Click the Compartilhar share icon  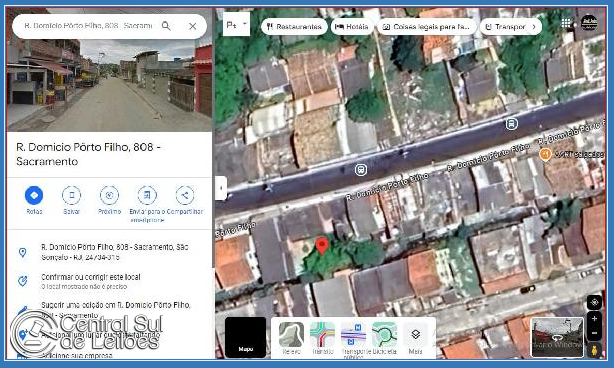pyautogui.click(x=185, y=195)
